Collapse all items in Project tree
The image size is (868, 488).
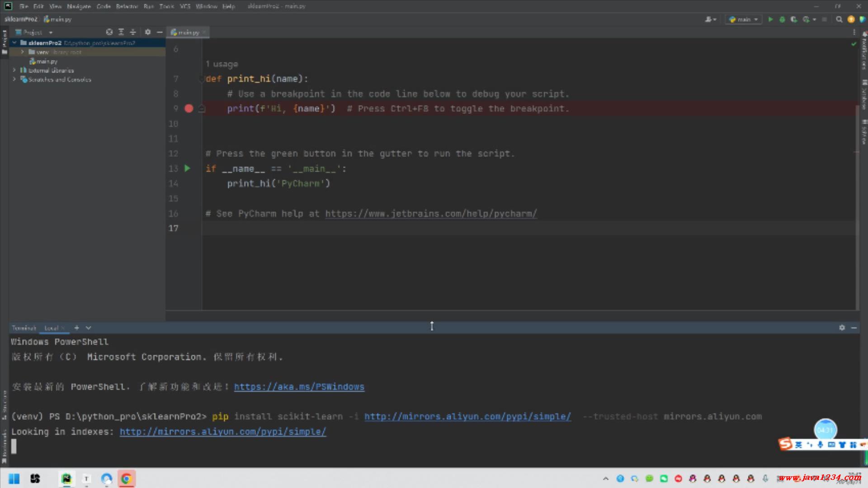[x=133, y=32]
